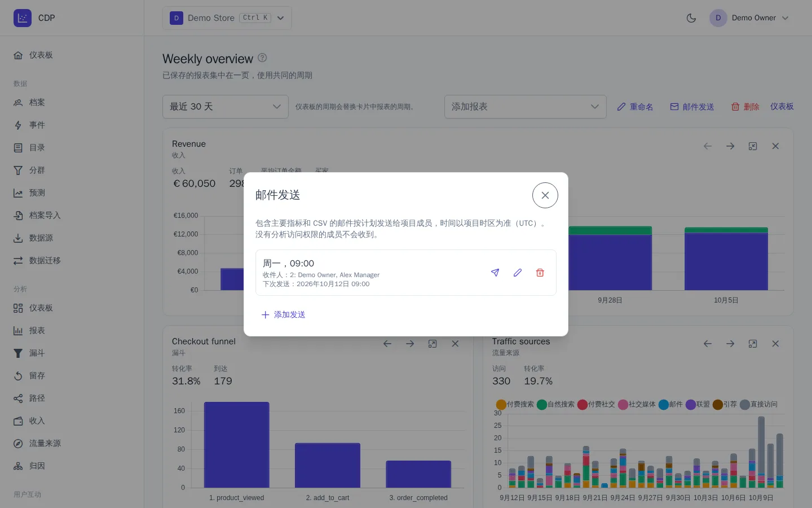Remove the Revenue card

pyautogui.click(x=775, y=146)
